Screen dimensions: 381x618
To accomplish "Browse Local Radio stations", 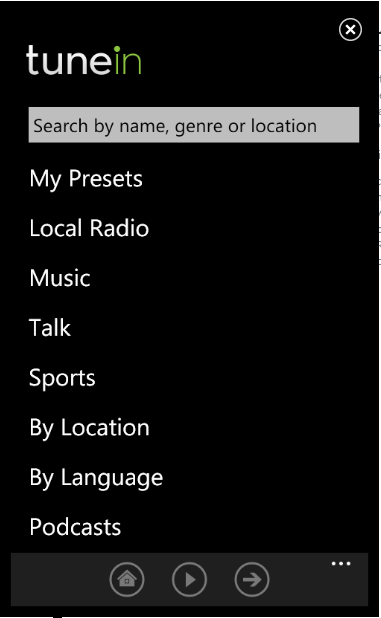I will click(89, 228).
